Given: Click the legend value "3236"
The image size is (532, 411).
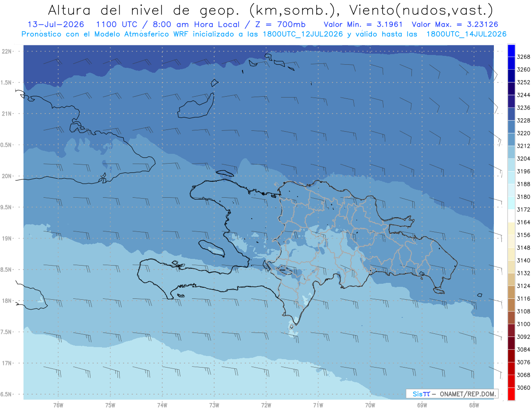Looking at the screenshot, I should 524,108.
